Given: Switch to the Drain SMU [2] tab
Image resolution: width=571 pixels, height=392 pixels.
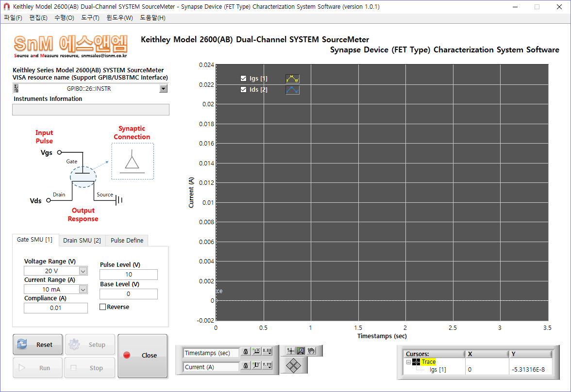Looking at the screenshot, I should 82,240.
